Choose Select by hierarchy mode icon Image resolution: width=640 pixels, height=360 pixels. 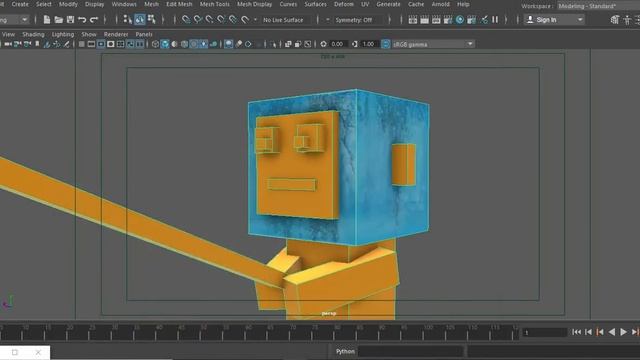pos(128,19)
